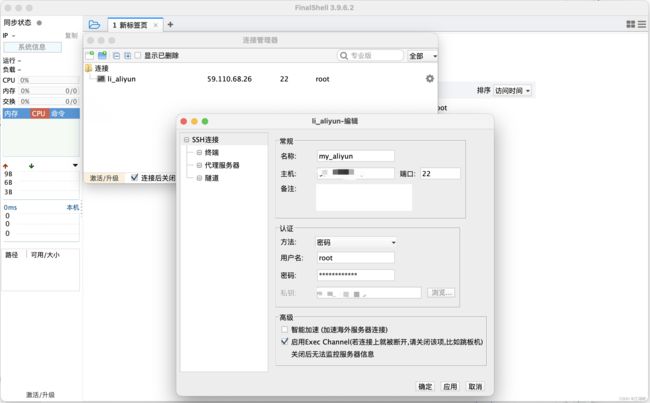The height and width of the screenshot is (403, 650).
Task: Select 代理服务器 in the edit dialog tree
Action: (222, 165)
